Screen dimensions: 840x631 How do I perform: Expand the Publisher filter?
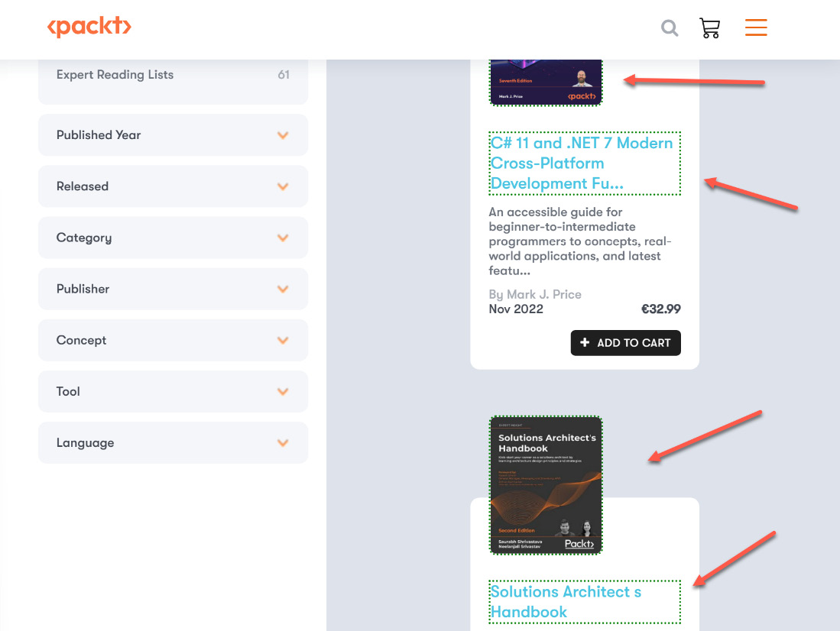tap(173, 290)
